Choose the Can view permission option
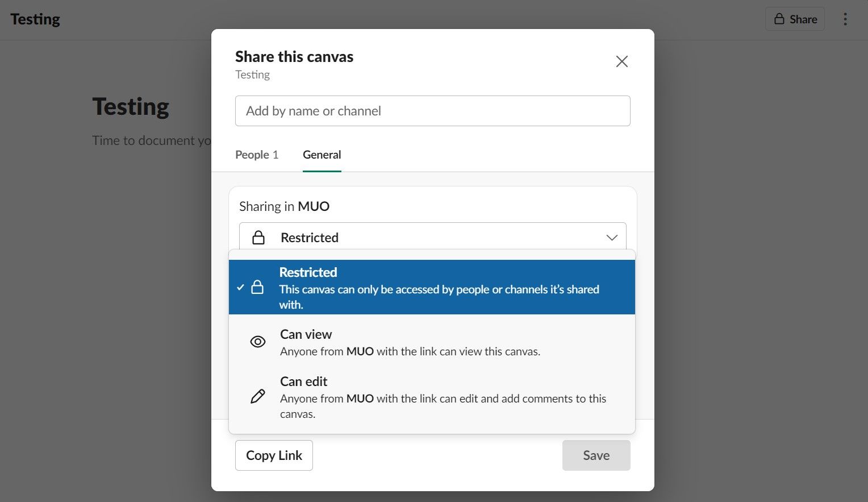Screen dimensions: 868x502 (x=432, y=342)
